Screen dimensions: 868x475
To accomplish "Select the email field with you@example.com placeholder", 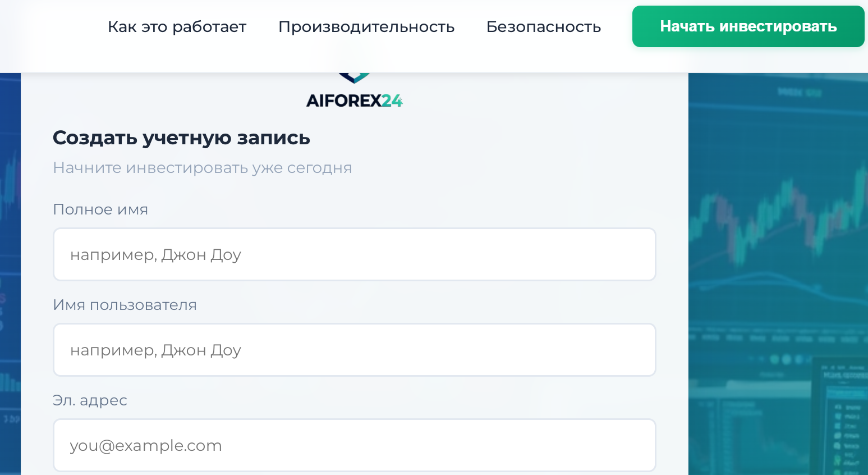I will click(x=354, y=445).
